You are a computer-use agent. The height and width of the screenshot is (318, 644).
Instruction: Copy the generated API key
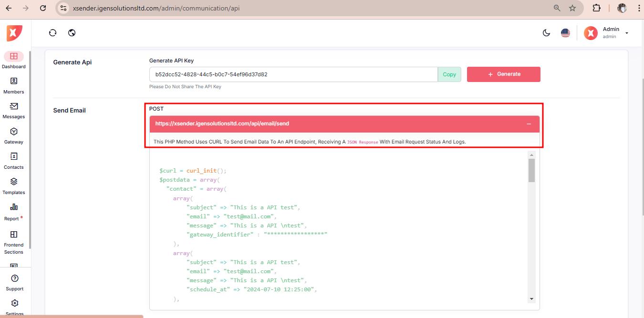point(449,74)
